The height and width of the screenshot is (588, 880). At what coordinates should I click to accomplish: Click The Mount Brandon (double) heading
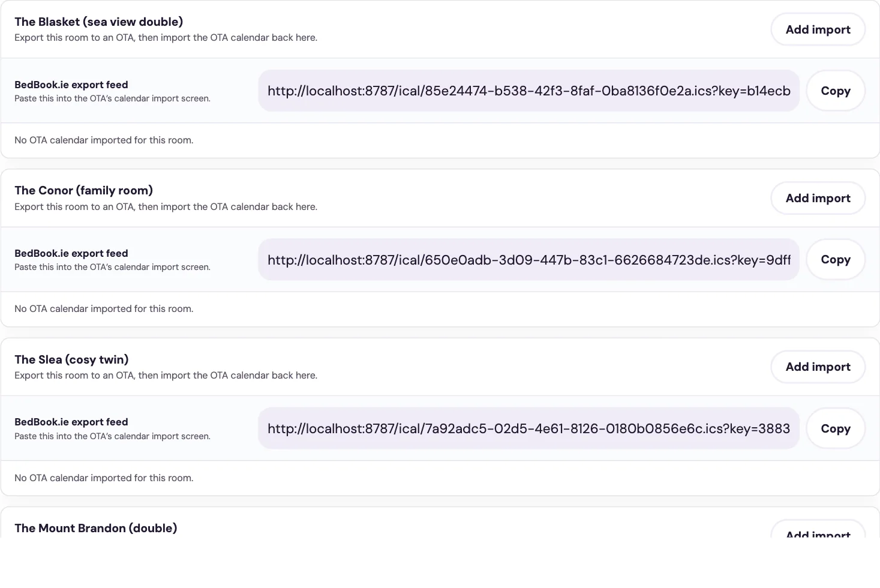click(95, 528)
